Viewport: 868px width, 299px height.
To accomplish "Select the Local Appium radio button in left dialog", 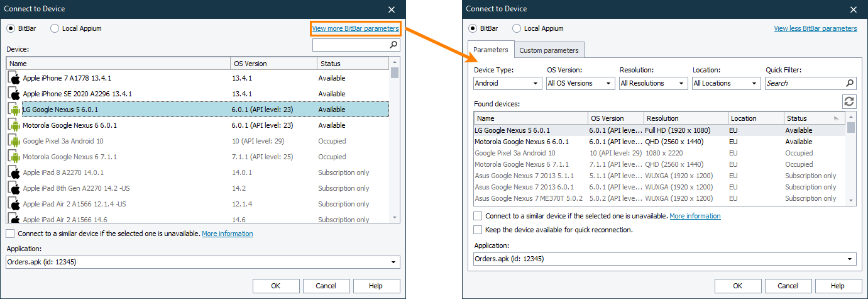I will click(x=55, y=28).
